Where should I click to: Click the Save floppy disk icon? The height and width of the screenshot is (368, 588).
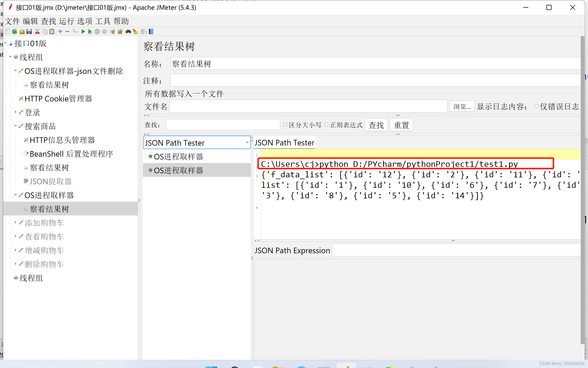29,31
